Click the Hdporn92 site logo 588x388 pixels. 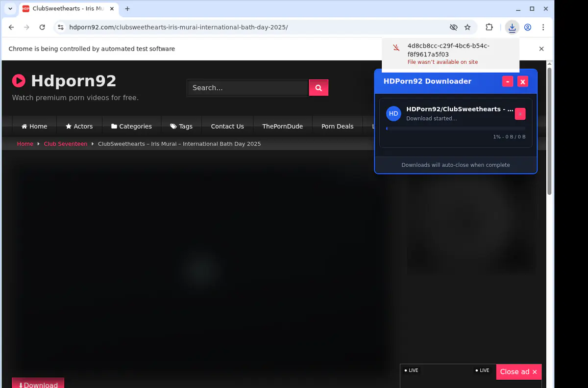pyautogui.click(x=64, y=80)
